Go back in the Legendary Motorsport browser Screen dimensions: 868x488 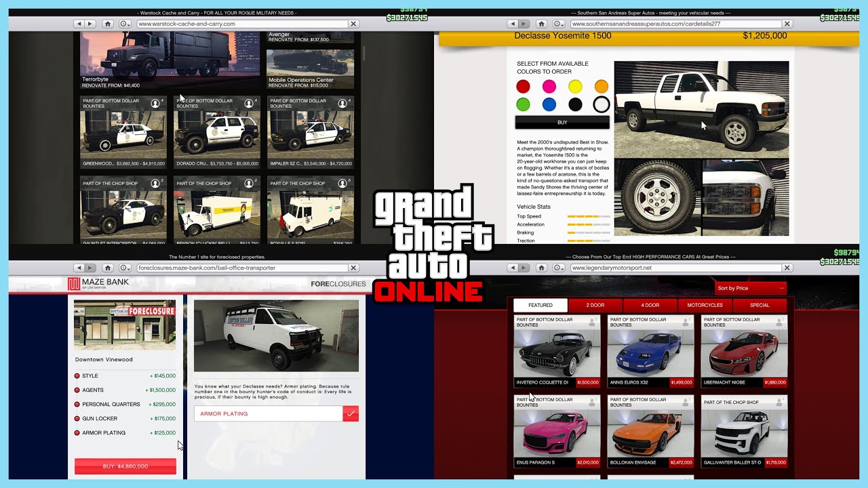pos(513,268)
